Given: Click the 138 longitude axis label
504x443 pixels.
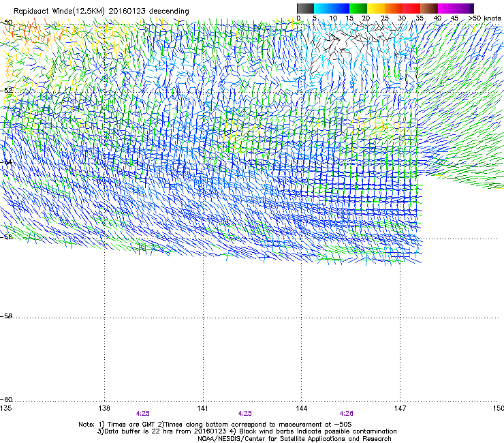Looking at the screenshot, I should (104, 408).
